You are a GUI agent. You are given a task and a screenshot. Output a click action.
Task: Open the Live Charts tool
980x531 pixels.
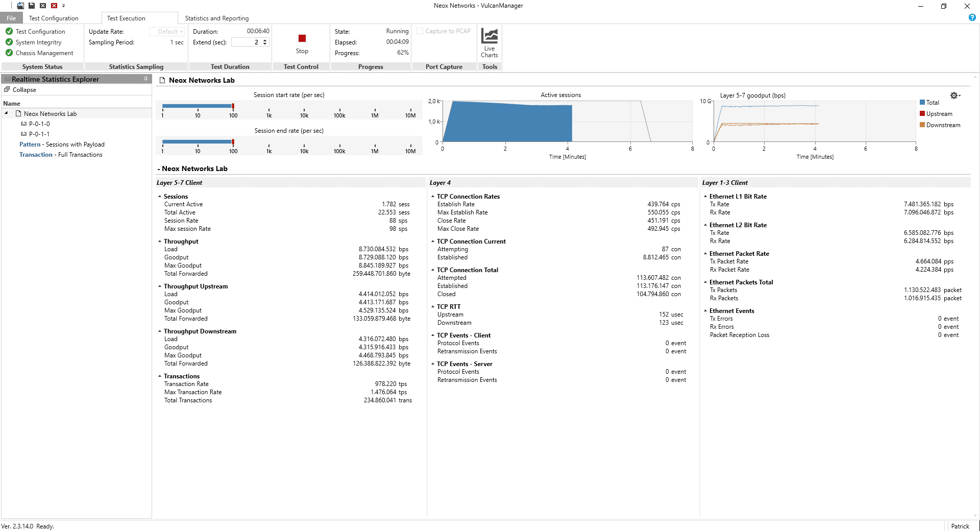489,43
